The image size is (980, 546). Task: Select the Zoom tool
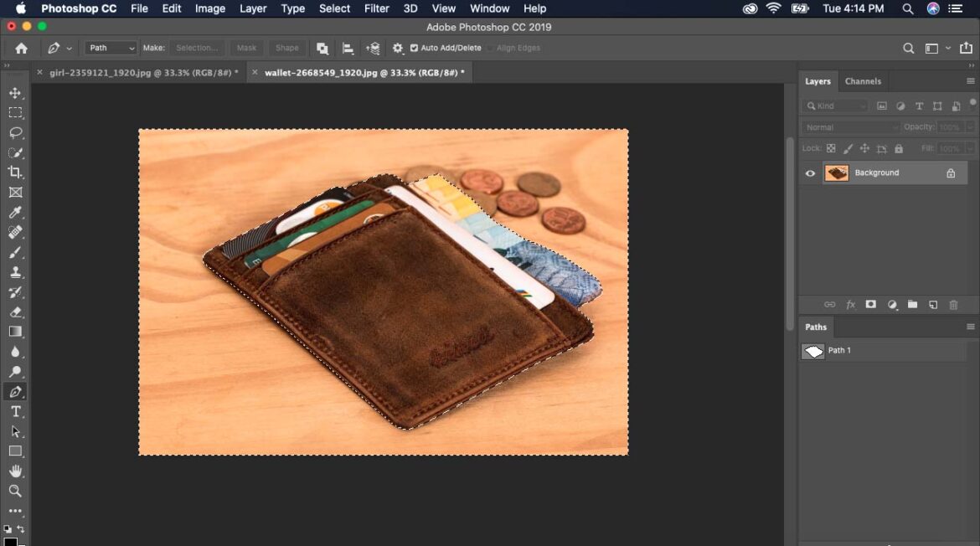(x=15, y=492)
